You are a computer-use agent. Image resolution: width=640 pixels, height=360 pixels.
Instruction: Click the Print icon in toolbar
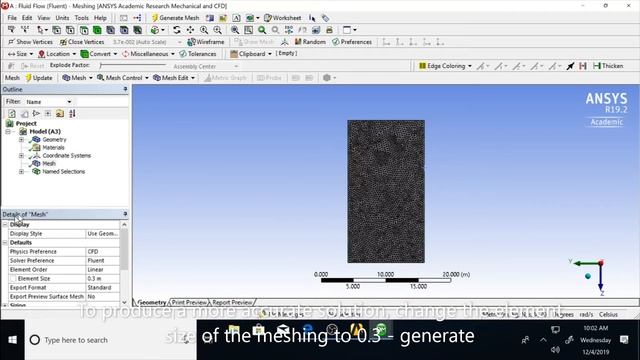[329, 30]
